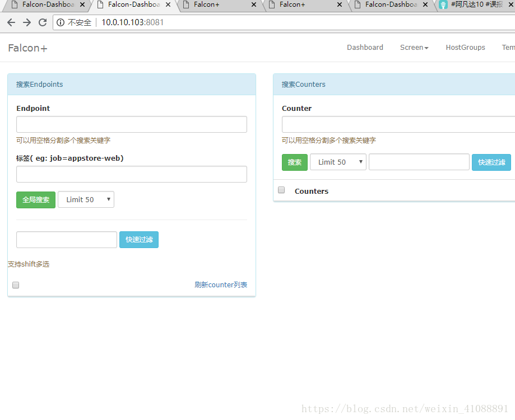Close the #阿凡达10 tab

(x=511, y=4)
